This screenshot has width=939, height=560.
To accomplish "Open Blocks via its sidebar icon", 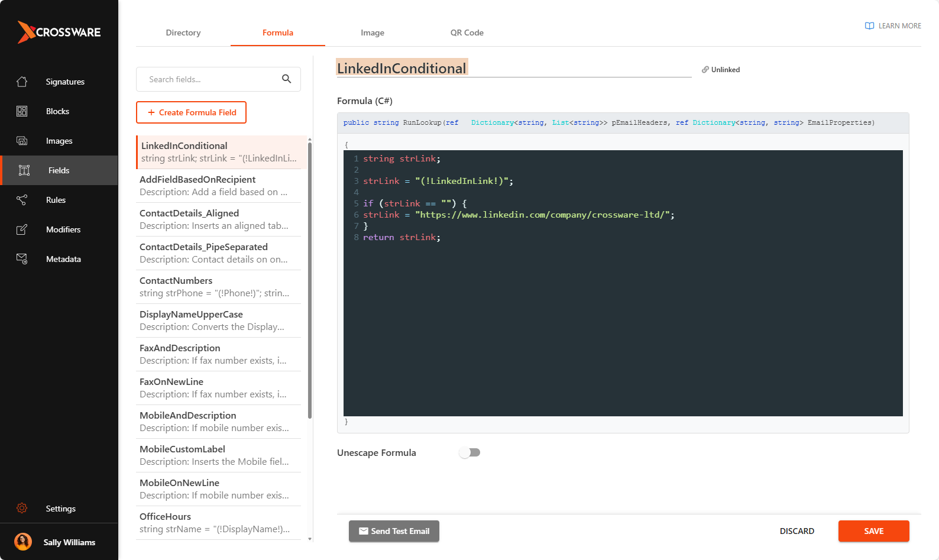I will tap(22, 111).
